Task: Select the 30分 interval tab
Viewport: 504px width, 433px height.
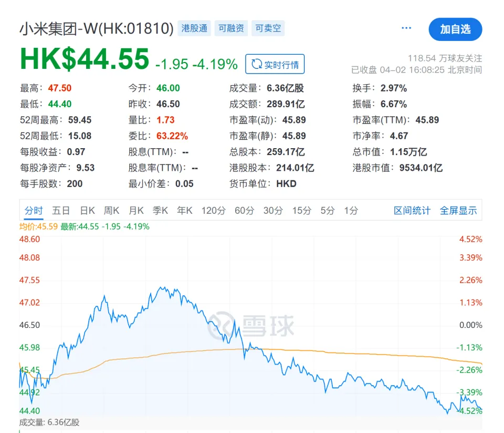Action: (x=273, y=211)
